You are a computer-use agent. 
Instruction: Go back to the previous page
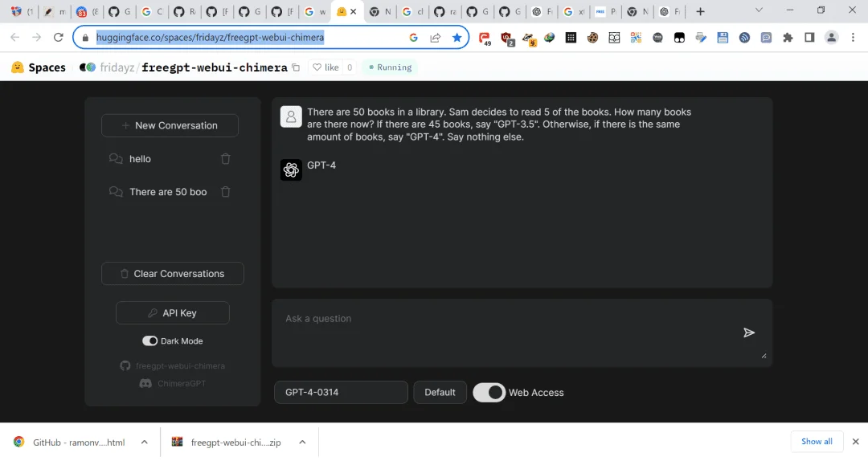pos(15,37)
